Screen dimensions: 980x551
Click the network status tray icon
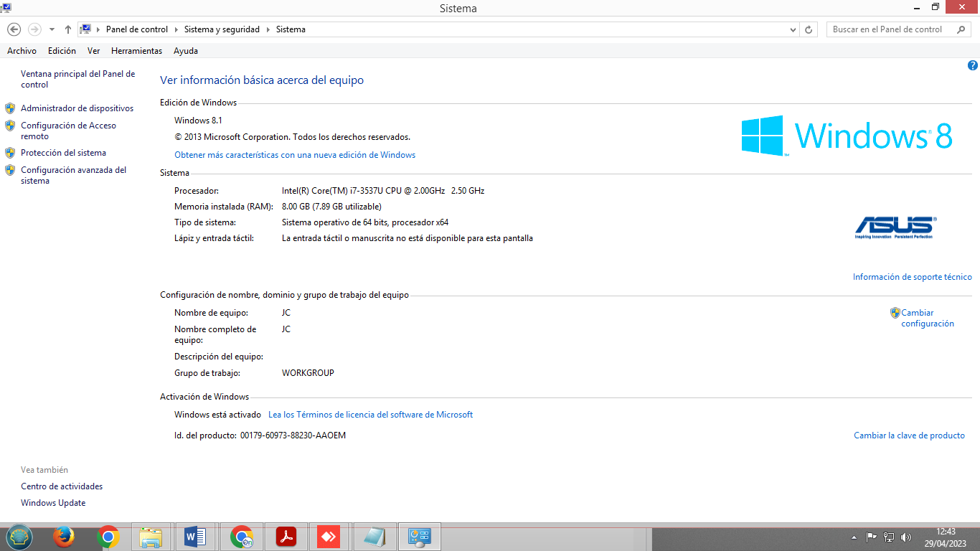click(x=889, y=537)
